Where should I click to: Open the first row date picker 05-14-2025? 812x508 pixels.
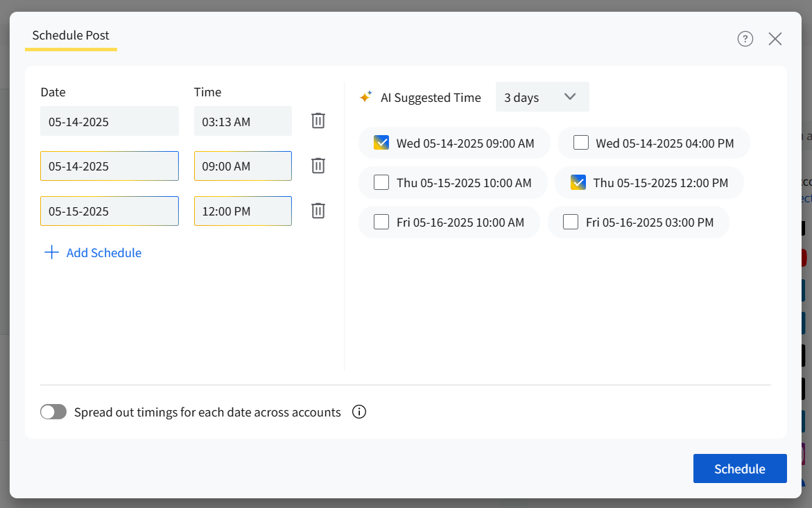click(109, 121)
